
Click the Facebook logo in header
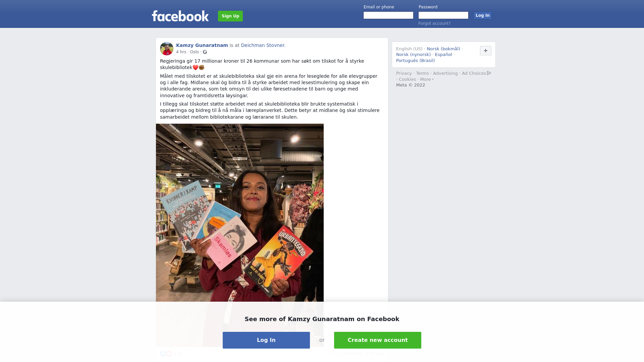pyautogui.click(x=180, y=16)
